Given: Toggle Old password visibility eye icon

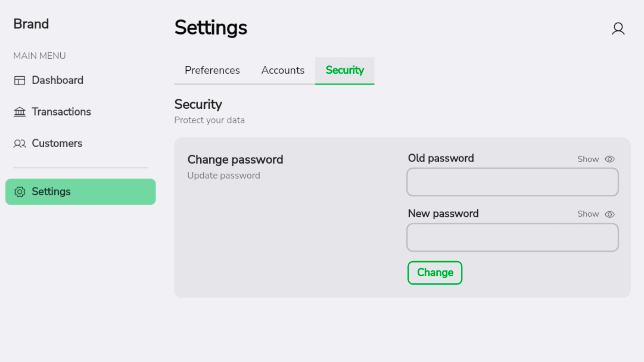Looking at the screenshot, I should (x=609, y=159).
